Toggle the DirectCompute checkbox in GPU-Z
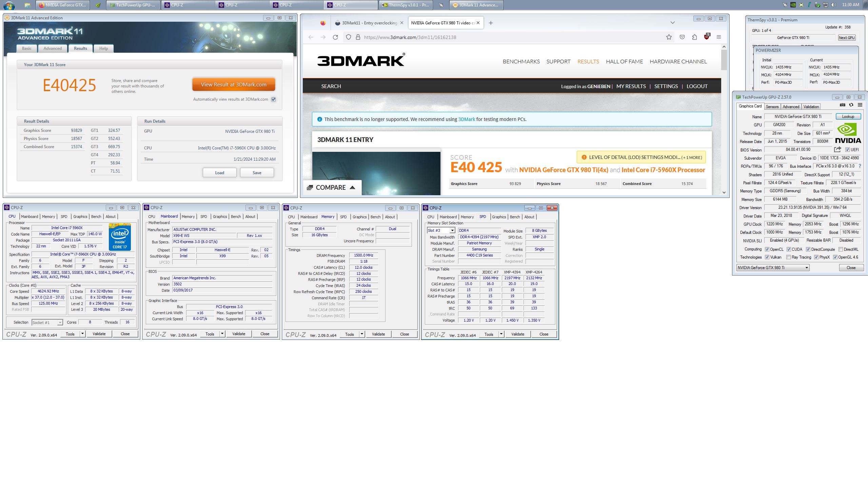 click(808, 249)
